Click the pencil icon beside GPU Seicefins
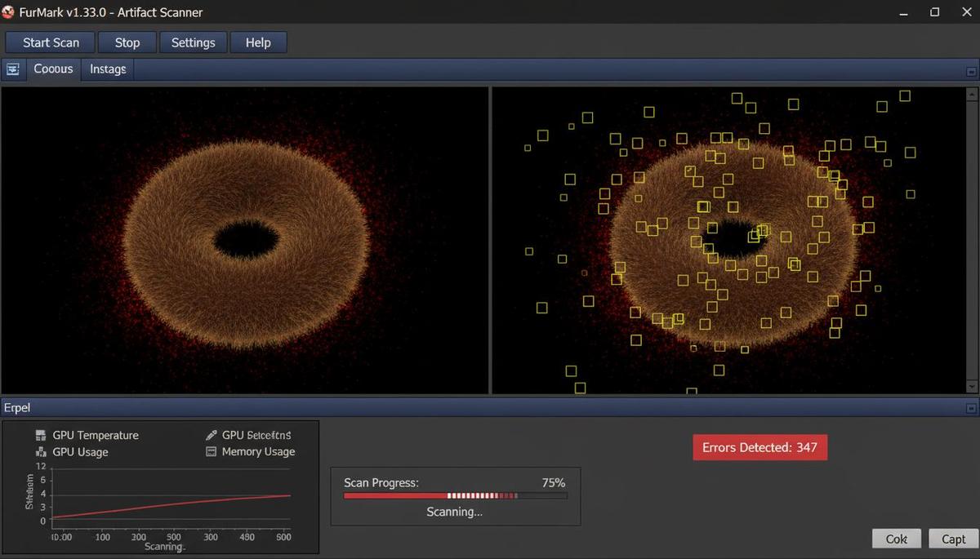980x559 pixels. 211,435
